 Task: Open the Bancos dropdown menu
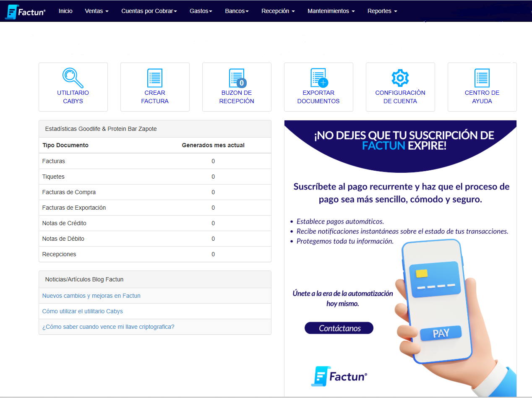click(237, 11)
